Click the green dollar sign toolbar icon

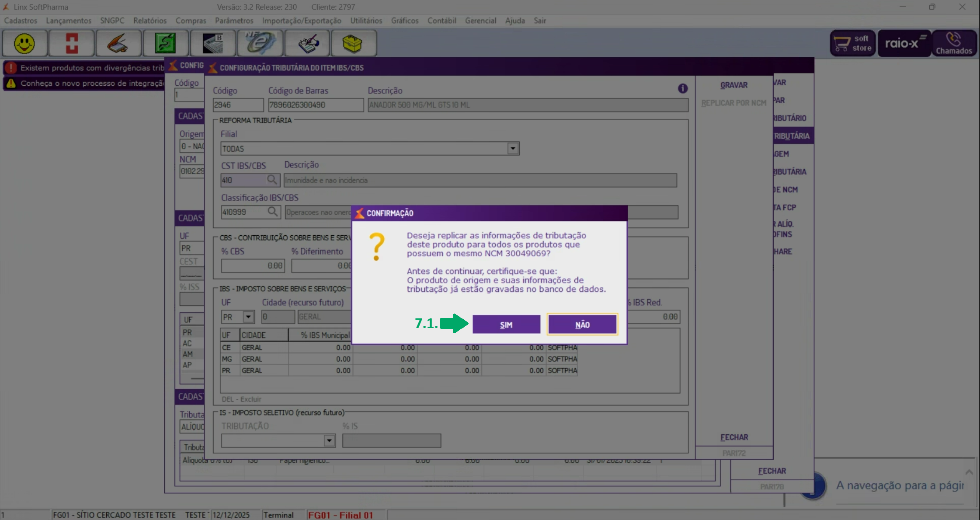coord(165,43)
